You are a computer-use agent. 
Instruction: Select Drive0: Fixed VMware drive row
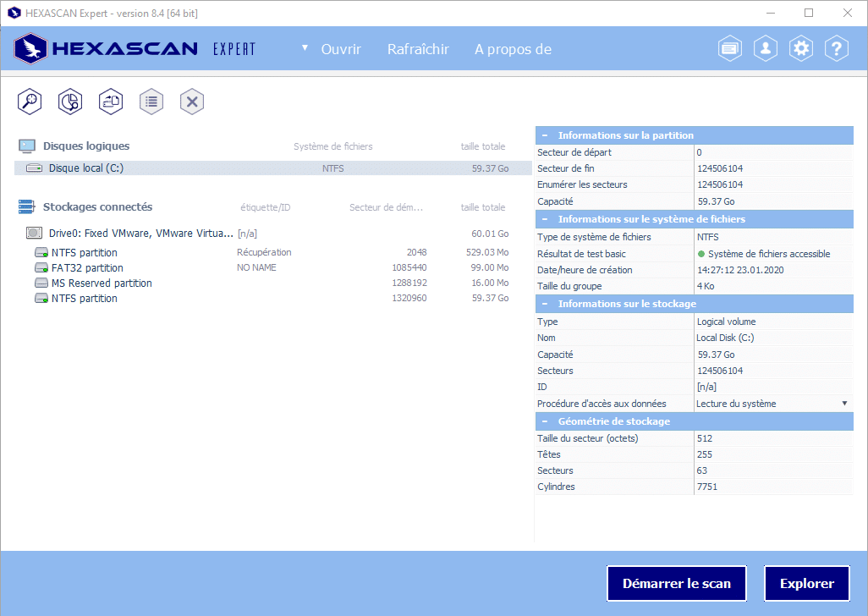click(272, 233)
